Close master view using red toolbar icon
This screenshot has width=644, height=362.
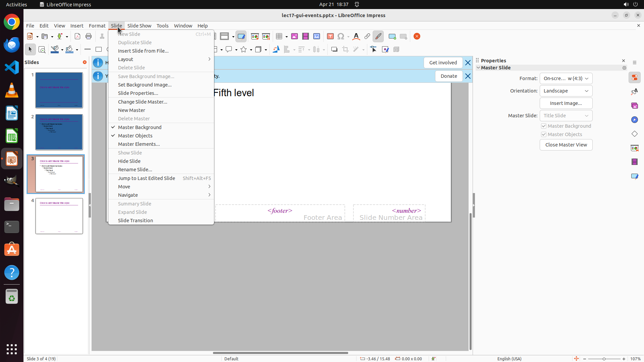(x=417, y=37)
